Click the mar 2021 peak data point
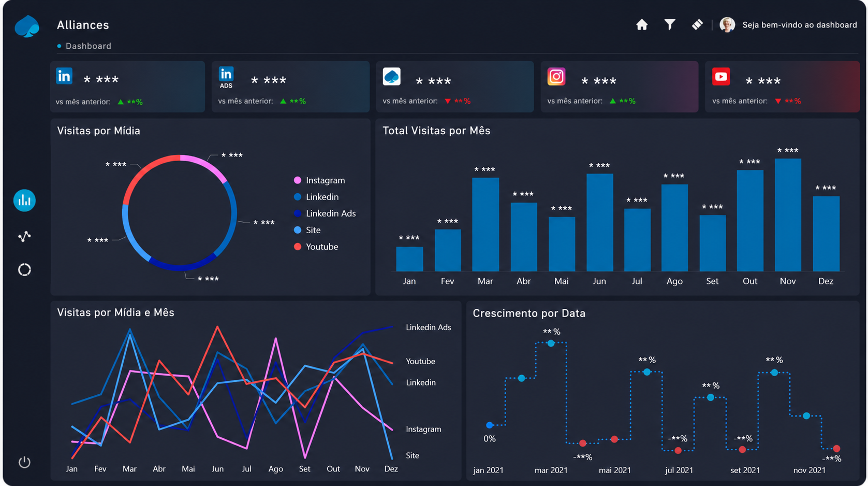Screen dimensions: 868x486 [551, 344]
